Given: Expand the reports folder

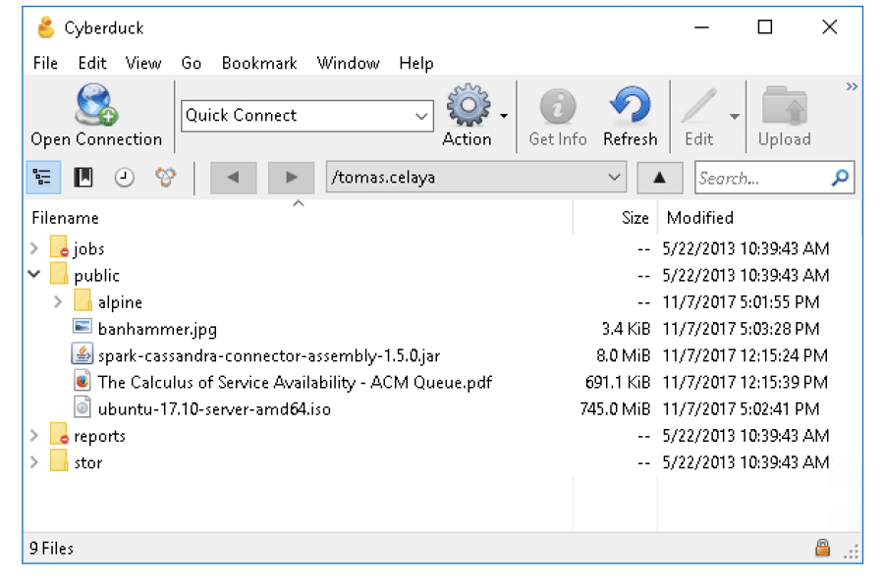Looking at the screenshot, I should [x=34, y=436].
